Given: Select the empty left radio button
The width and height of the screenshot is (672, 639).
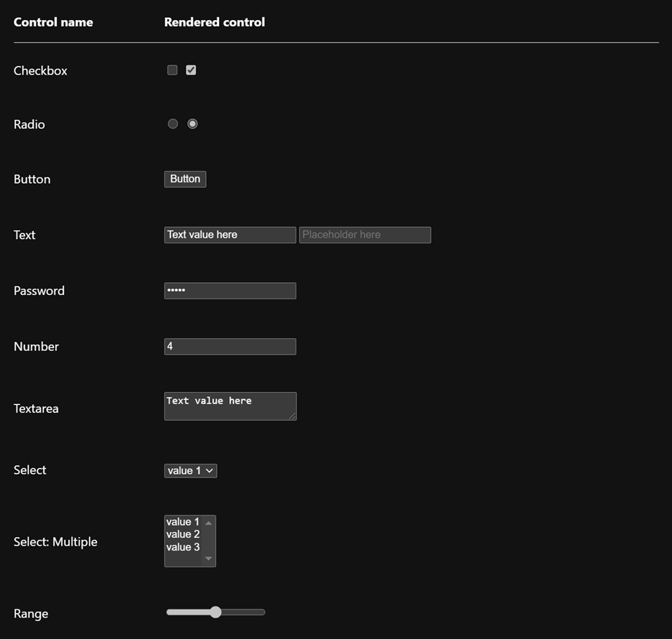Looking at the screenshot, I should (172, 123).
